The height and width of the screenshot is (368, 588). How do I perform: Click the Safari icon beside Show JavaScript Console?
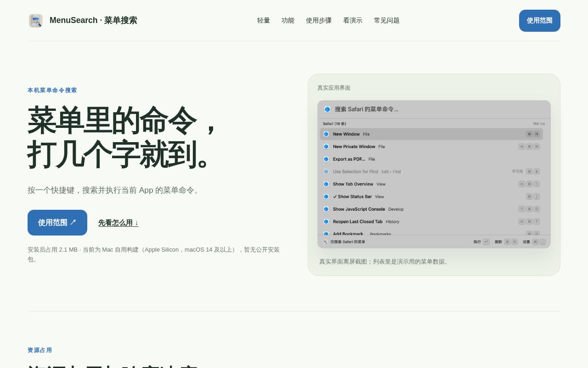tap(326, 209)
